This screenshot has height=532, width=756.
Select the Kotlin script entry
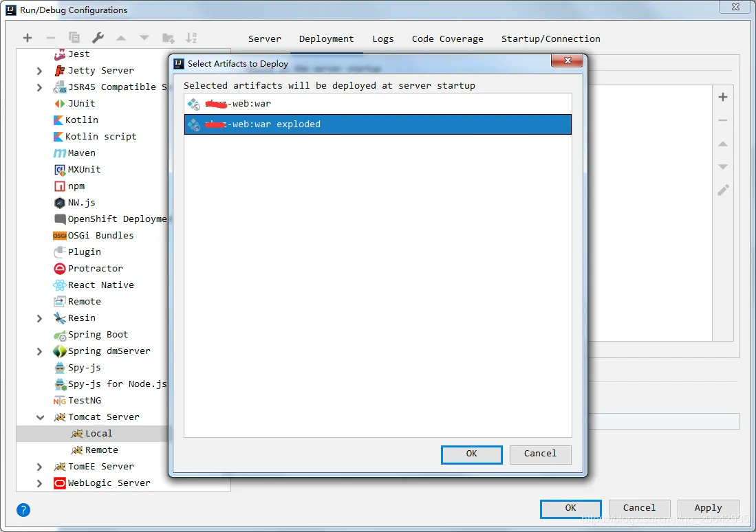95,137
